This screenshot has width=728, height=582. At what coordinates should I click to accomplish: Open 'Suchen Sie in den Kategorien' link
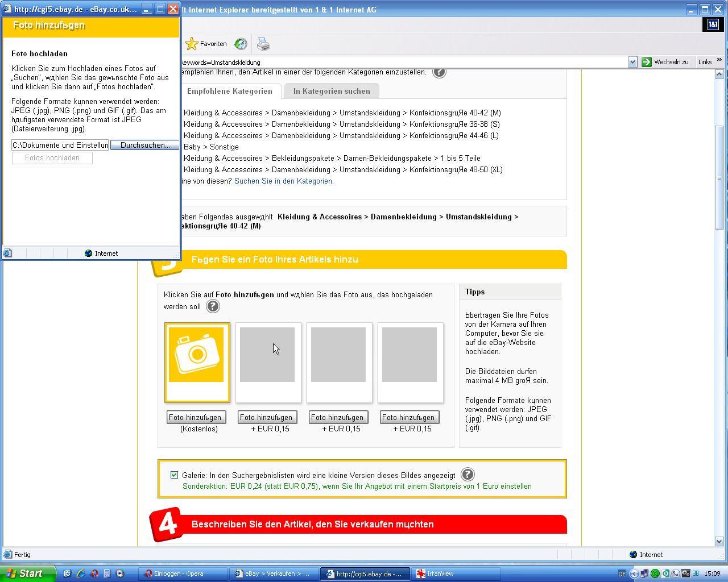point(283,181)
